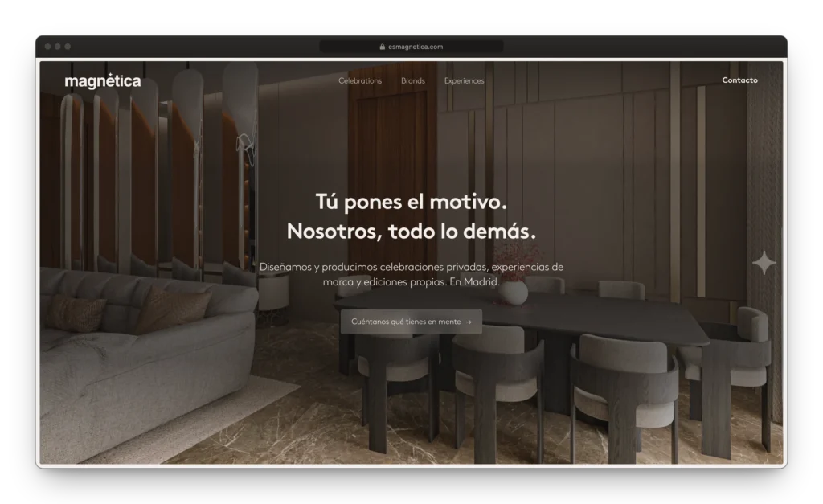Maximize the browser window with third dot
The width and height of the screenshot is (823, 504).
(68, 46)
